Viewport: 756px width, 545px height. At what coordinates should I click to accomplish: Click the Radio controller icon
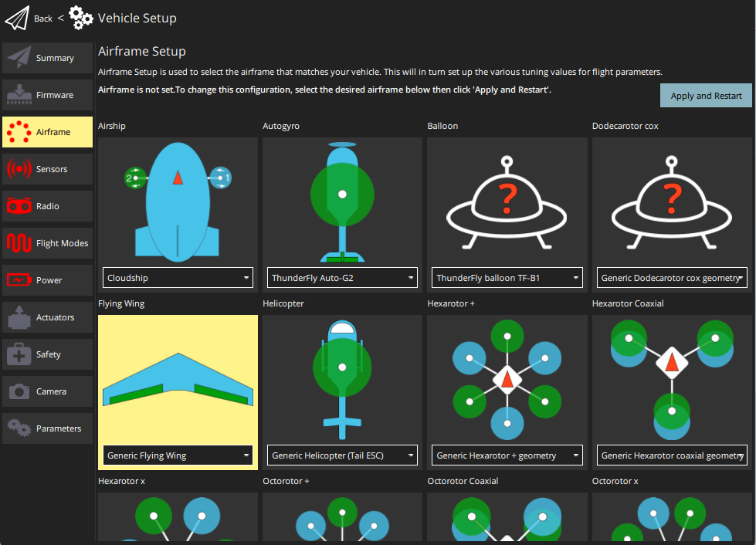pos(19,206)
